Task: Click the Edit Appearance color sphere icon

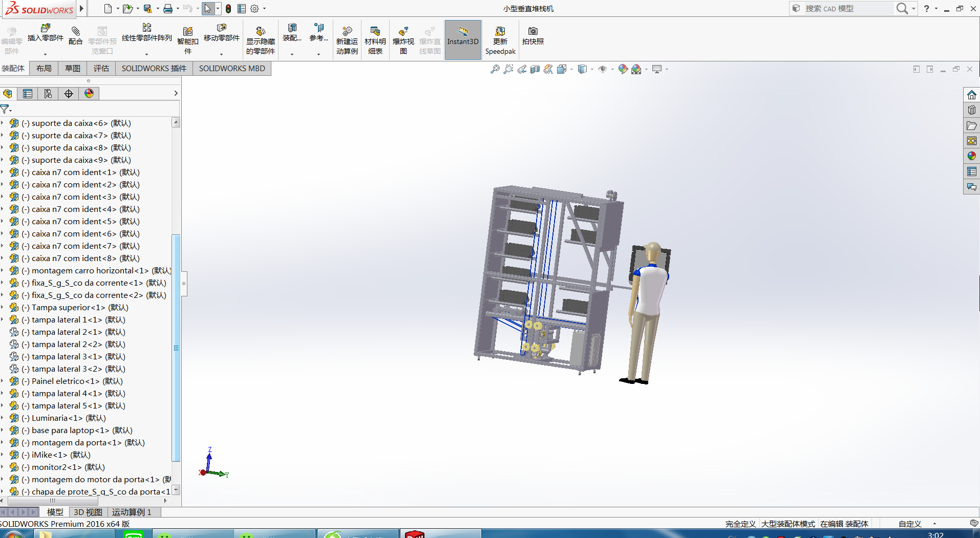Action: click(623, 69)
